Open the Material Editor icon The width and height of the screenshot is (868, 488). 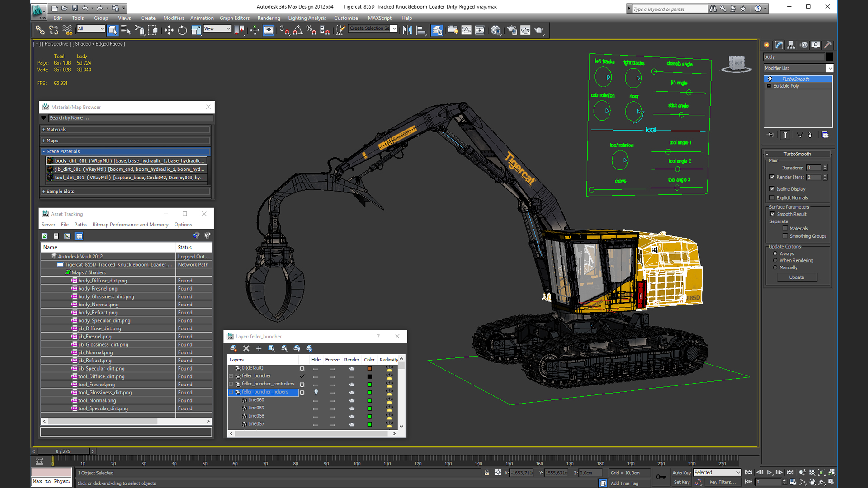pyautogui.click(x=496, y=30)
